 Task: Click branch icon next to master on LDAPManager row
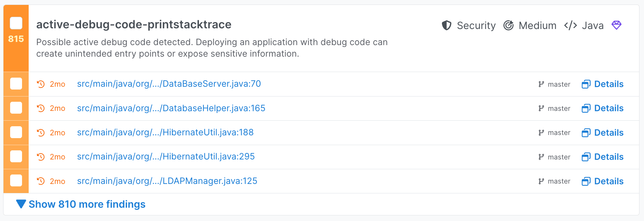tap(541, 181)
